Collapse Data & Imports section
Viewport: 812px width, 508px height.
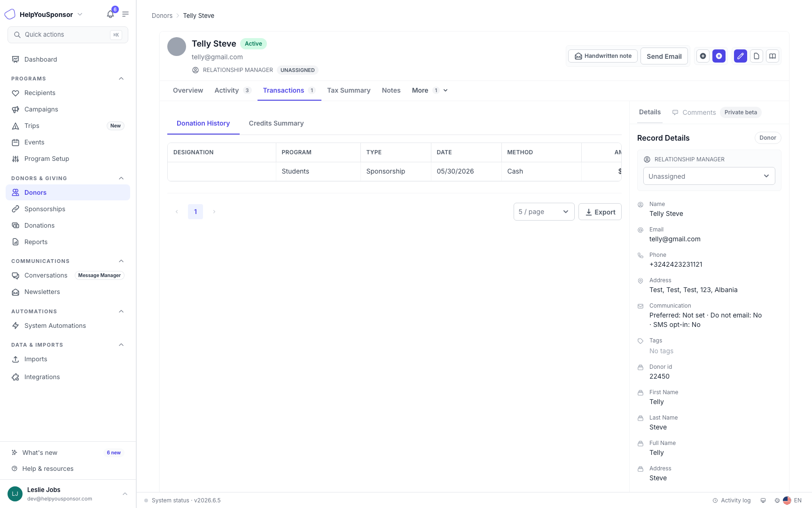pos(121,345)
